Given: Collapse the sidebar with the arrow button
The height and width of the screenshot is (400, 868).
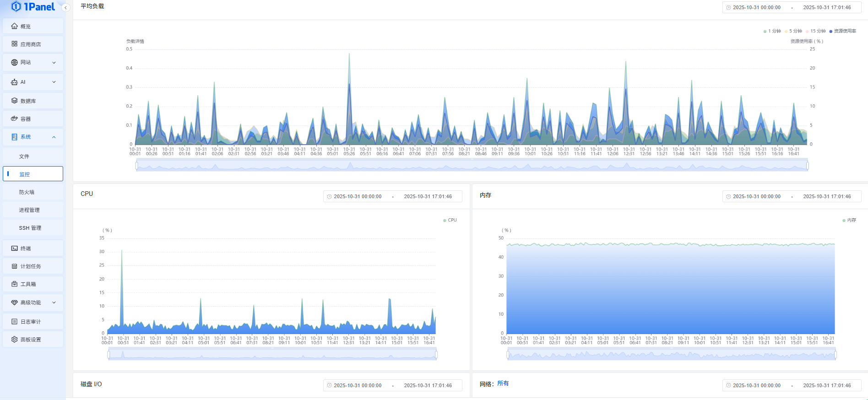Looking at the screenshot, I should [66, 8].
